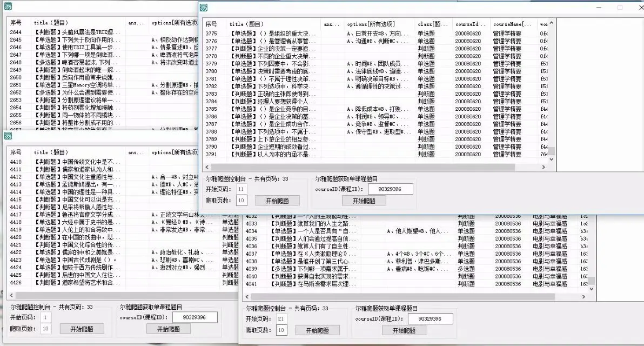644x346 pixels.
Task: Select the 爬取页数 field showing 10 in front window
Action: pyautogui.click(x=280, y=330)
